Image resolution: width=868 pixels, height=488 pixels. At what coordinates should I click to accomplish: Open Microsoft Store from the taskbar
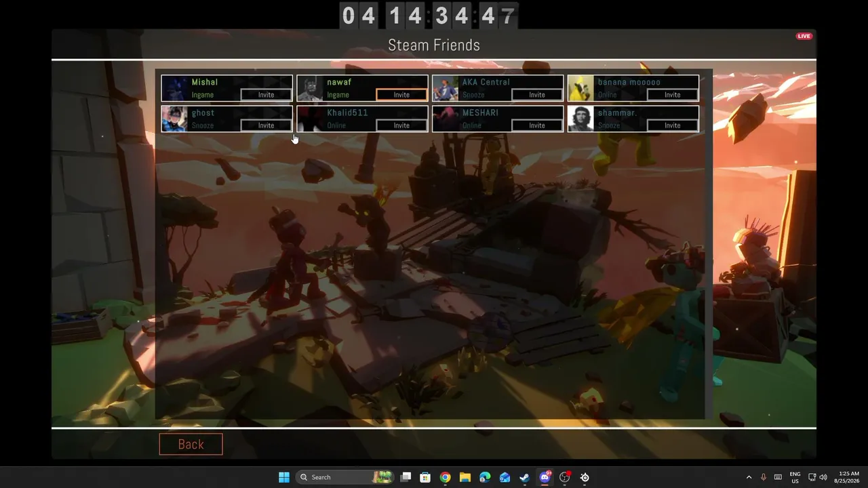(x=425, y=477)
